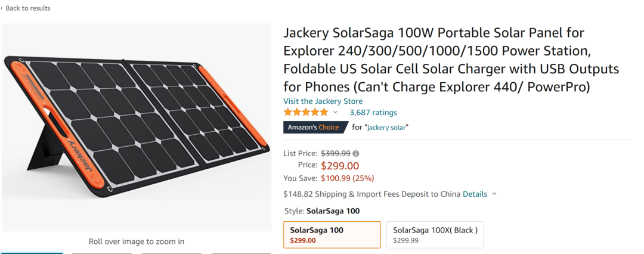Viewport: 644px width, 254px height.
Task: Go back to results
Action: coord(27,8)
